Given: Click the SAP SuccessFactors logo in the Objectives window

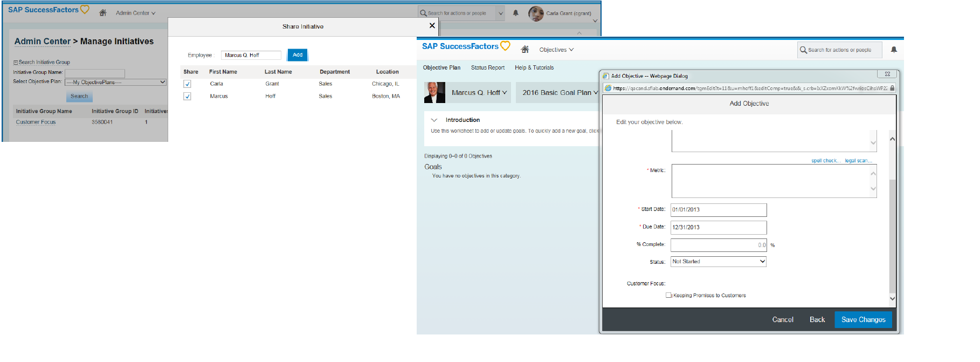Looking at the screenshot, I should [466, 46].
